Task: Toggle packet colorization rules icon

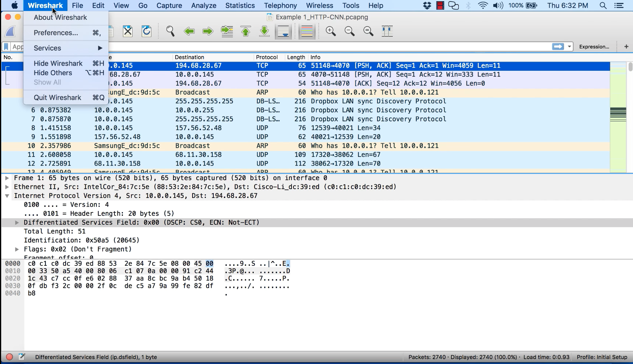Action: pos(307,31)
